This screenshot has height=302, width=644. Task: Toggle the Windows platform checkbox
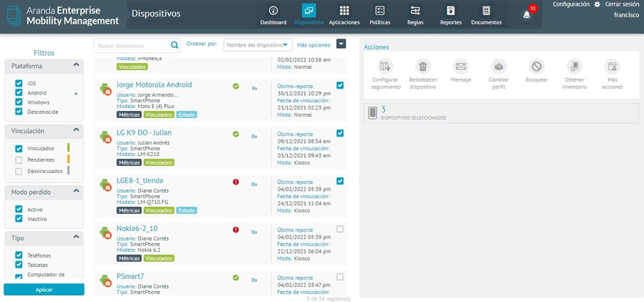click(x=19, y=102)
